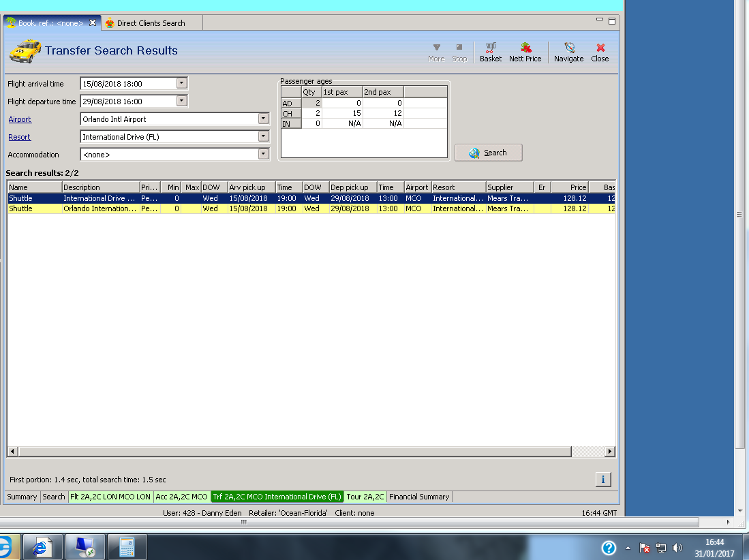Click the blue info icon button
The width and height of the screenshot is (749, 560).
603,480
